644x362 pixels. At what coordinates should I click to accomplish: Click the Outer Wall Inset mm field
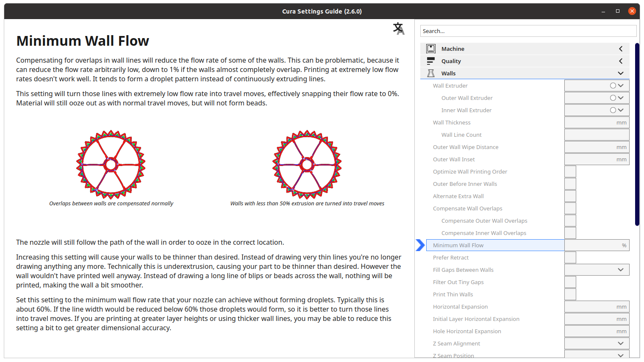[x=597, y=159]
